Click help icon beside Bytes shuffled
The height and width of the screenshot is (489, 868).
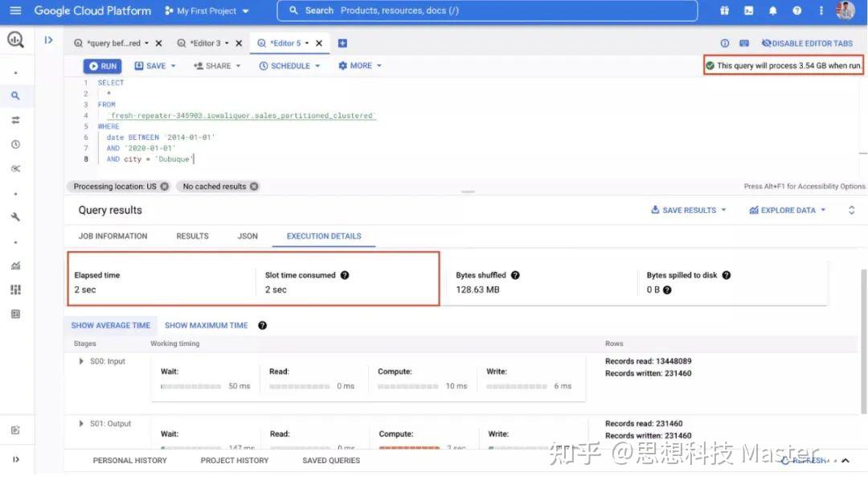click(515, 275)
